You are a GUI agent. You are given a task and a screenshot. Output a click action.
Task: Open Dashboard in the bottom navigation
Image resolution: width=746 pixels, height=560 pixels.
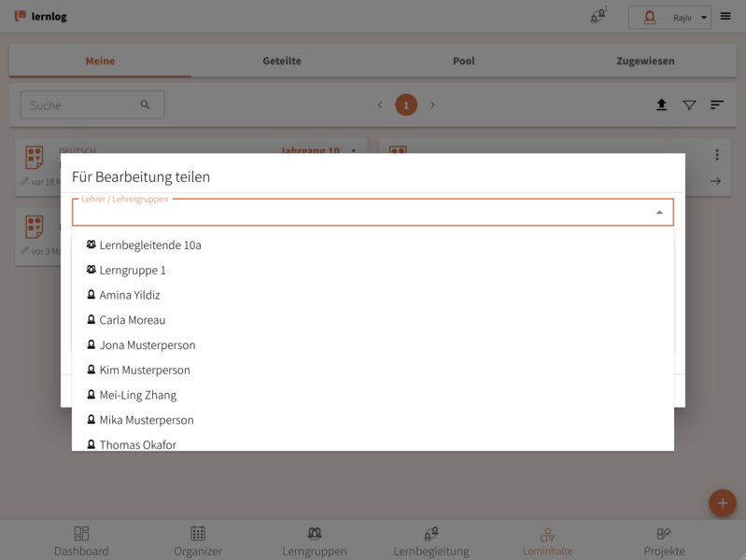pyautogui.click(x=81, y=540)
